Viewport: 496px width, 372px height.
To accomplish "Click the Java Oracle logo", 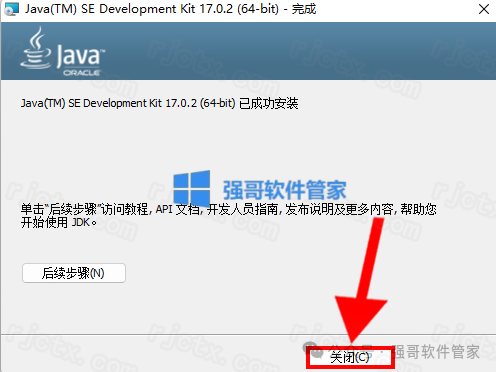I will click(x=62, y=51).
